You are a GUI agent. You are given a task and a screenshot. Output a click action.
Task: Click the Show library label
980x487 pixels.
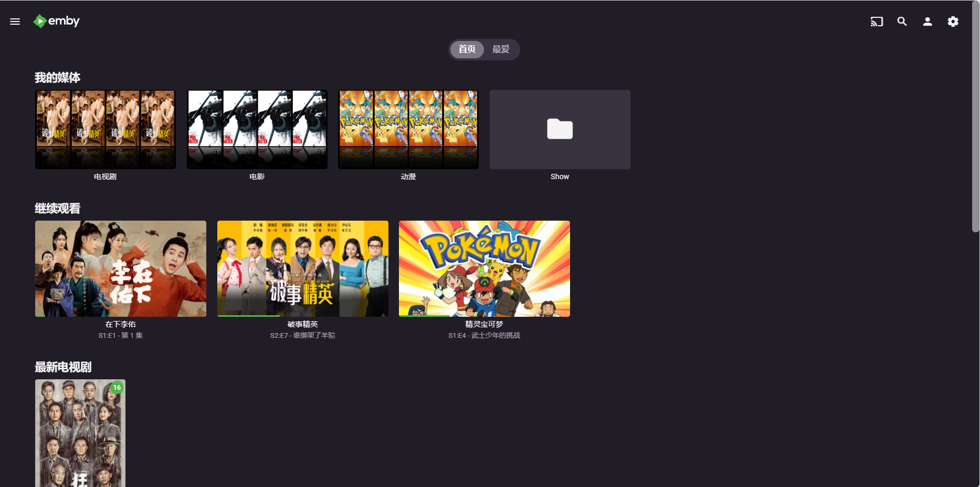point(560,177)
